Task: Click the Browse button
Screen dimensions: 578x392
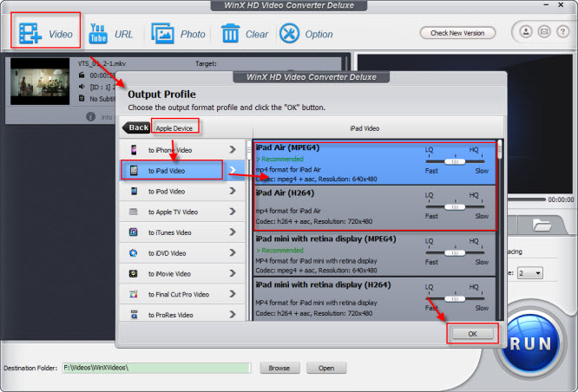Action: pos(279,368)
